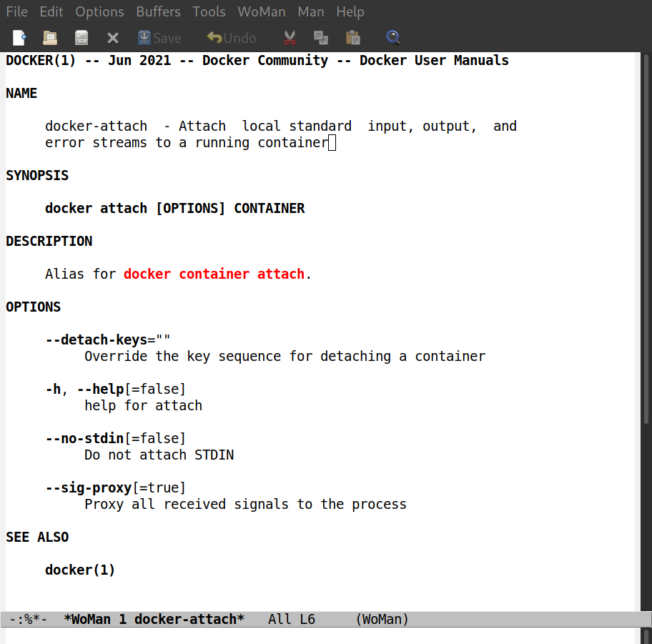Screen dimensions: 652x644
Task: Open the Man menu
Action: click(310, 11)
